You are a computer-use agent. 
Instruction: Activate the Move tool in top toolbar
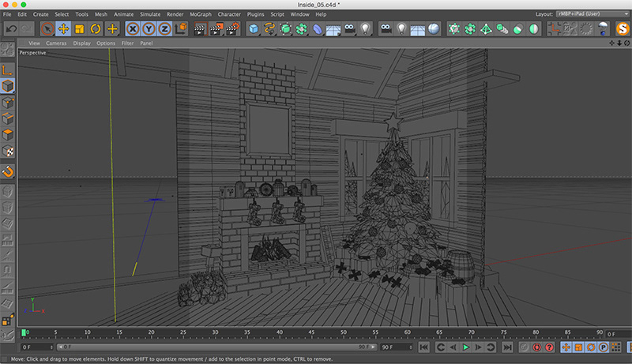point(63,29)
